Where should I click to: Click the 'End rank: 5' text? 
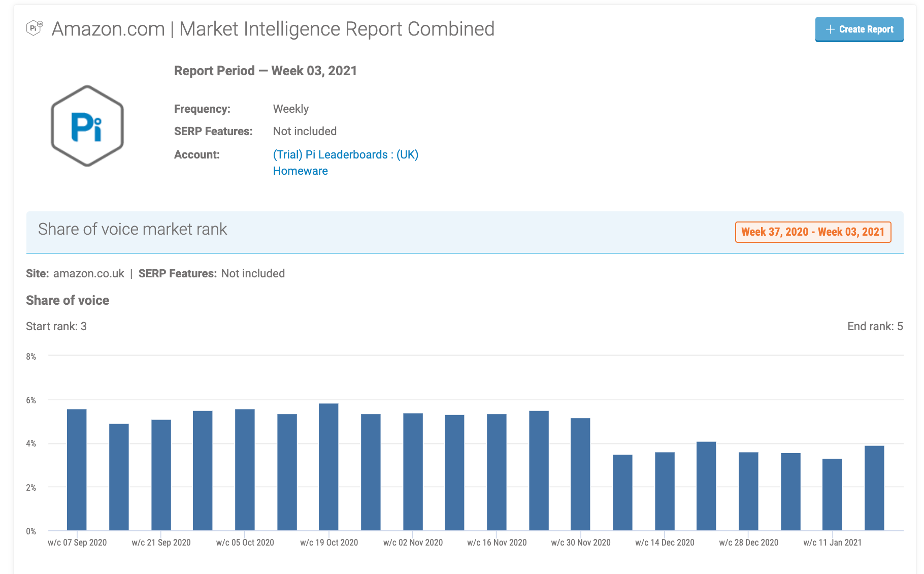(875, 326)
